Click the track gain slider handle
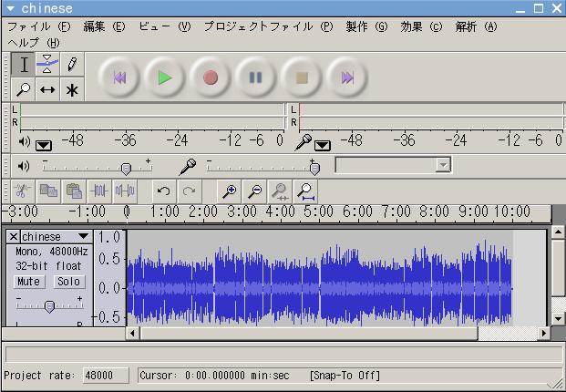 click(49, 306)
